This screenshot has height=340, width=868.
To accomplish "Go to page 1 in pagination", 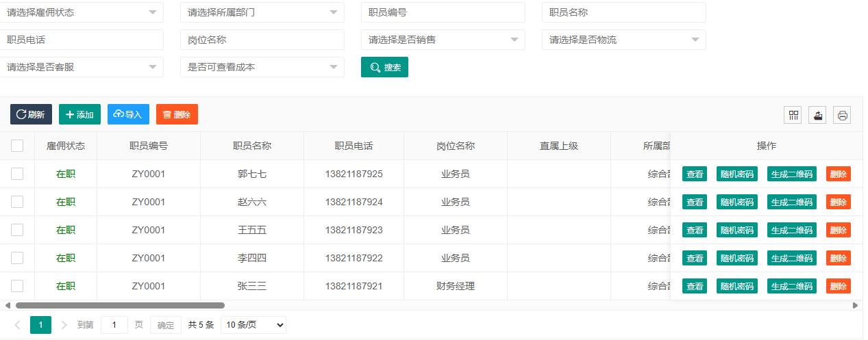I will [x=40, y=325].
